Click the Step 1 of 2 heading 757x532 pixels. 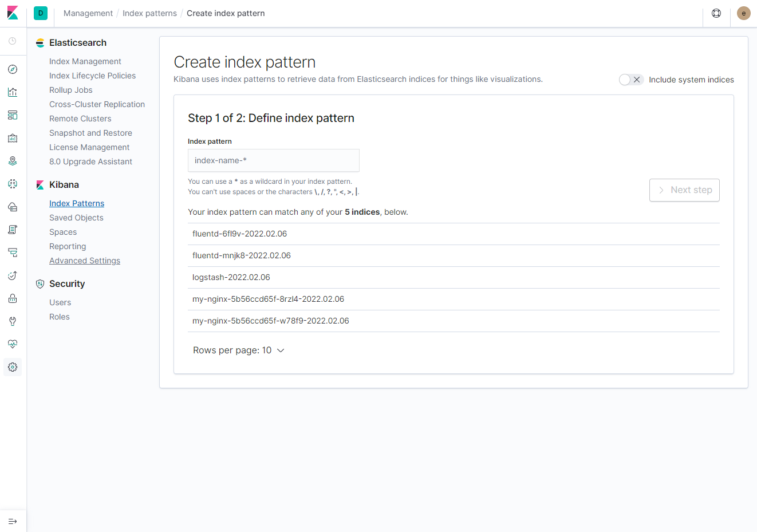[271, 118]
